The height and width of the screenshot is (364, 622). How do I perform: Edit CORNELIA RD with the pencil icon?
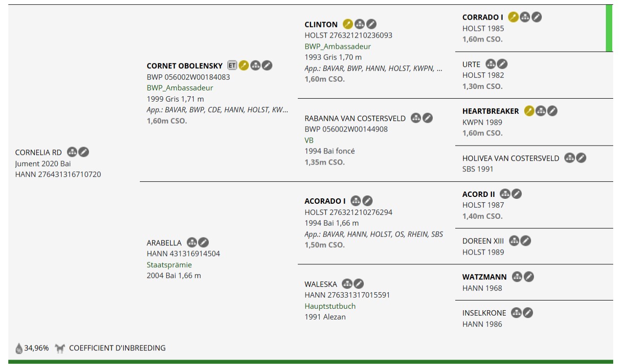[x=84, y=152]
